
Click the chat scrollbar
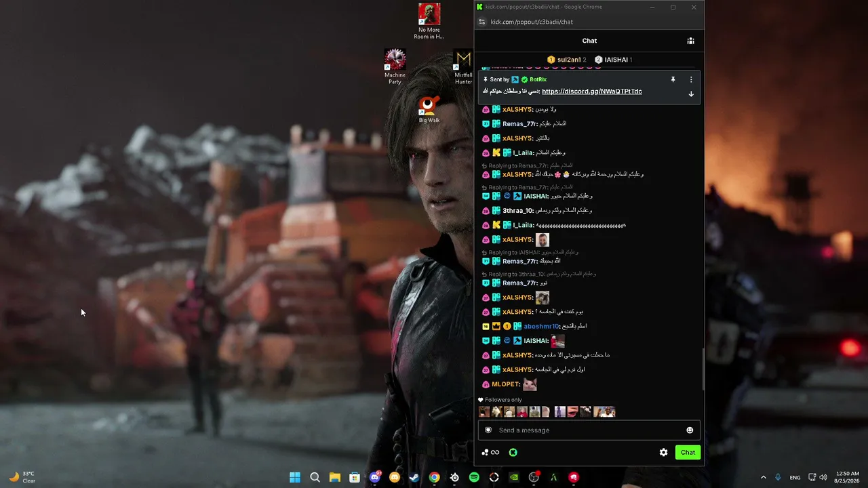pos(703,369)
